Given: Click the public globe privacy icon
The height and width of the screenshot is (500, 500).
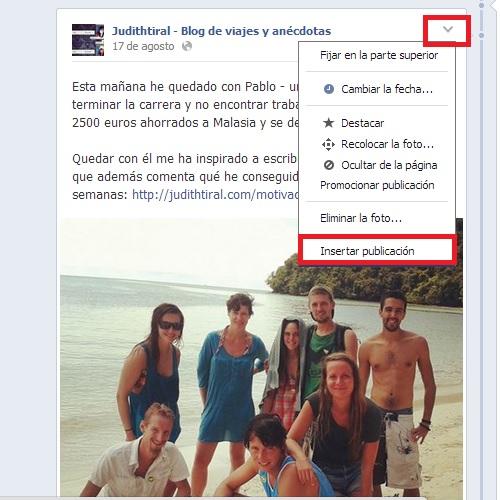Looking at the screenshot, I should (x=187, y=46).
